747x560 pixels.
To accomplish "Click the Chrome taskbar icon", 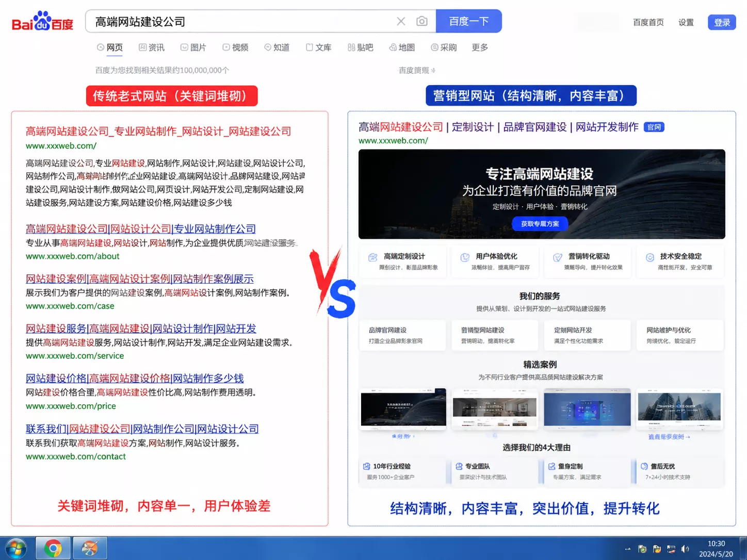I will point(53,548).
